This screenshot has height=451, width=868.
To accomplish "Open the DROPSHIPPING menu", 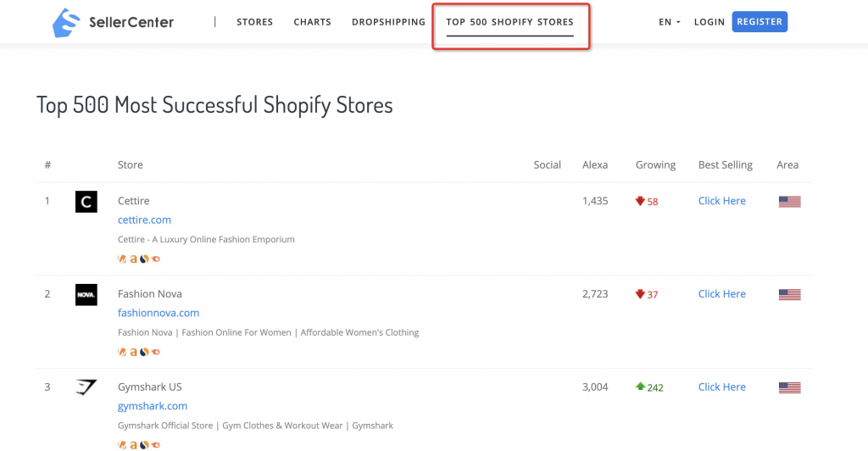I will (388, 22).
